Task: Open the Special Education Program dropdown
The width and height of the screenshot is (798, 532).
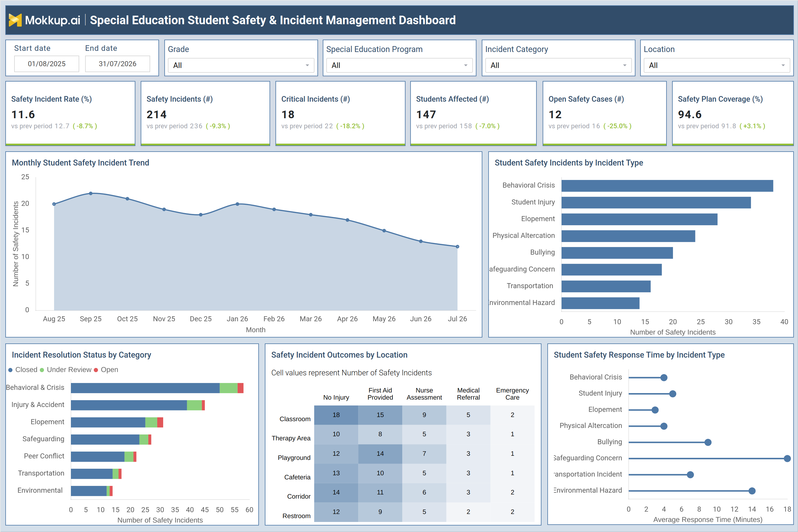Action: pos(399,65)
